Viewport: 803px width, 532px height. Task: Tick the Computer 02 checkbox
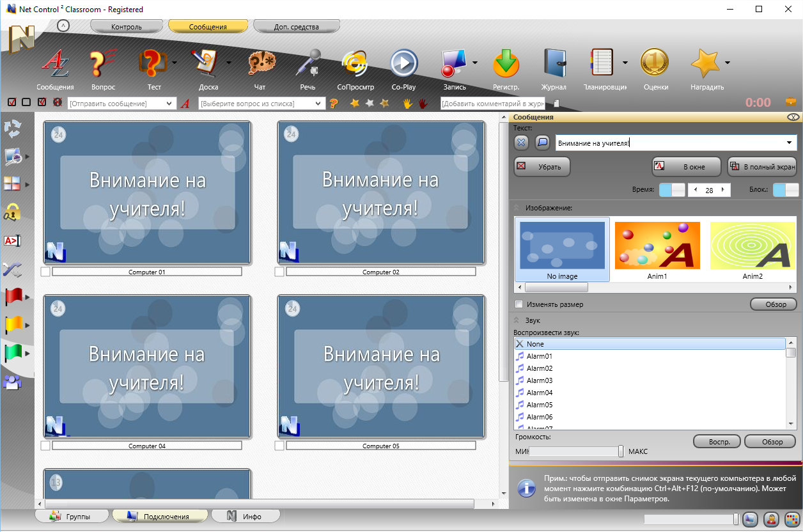coord(279,272)
